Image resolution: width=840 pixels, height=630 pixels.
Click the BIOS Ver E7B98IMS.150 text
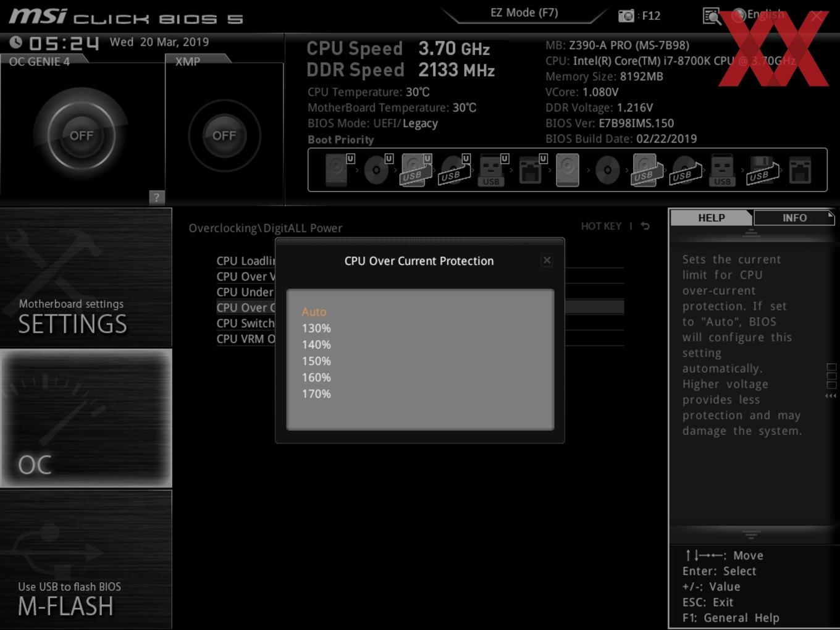(610, 123)
